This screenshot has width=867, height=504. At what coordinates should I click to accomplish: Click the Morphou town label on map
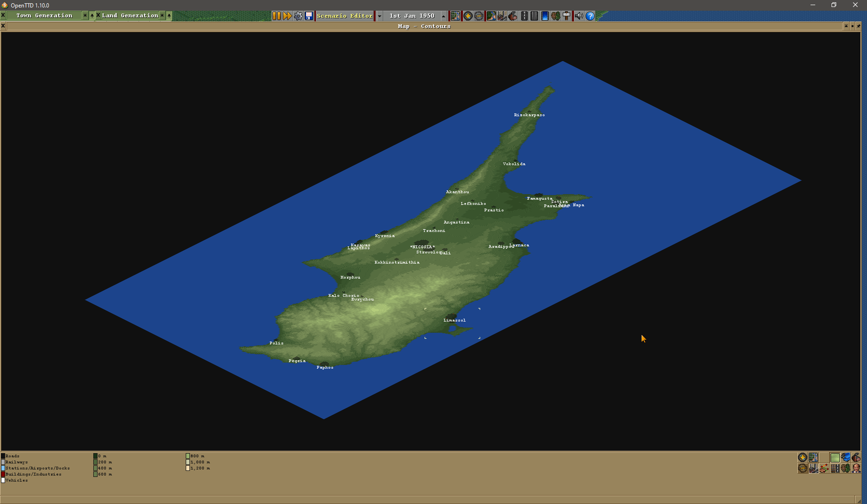coord(350,277)
